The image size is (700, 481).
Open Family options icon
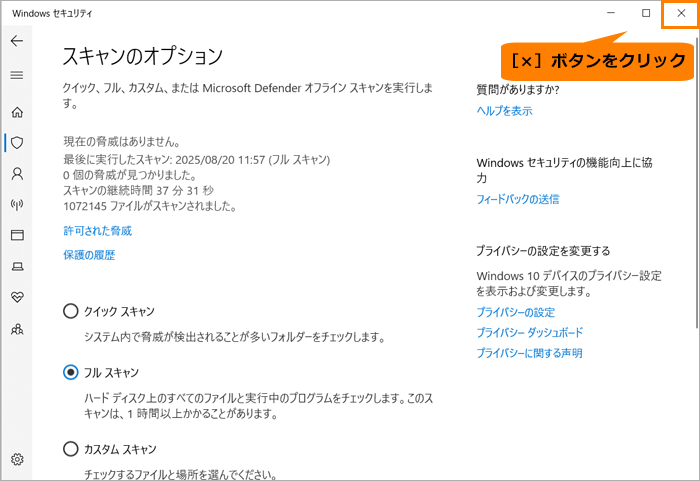[17, 330]
